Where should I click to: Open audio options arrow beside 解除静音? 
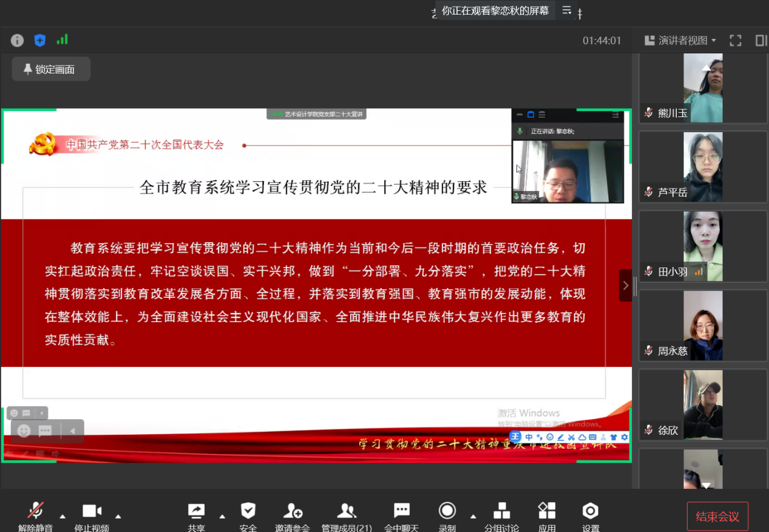63,516
